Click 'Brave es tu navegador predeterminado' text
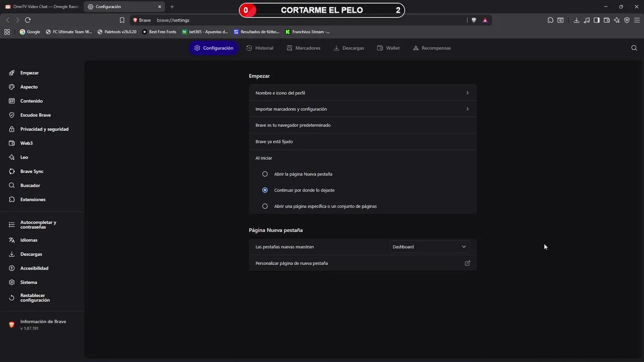 (293, 125)
